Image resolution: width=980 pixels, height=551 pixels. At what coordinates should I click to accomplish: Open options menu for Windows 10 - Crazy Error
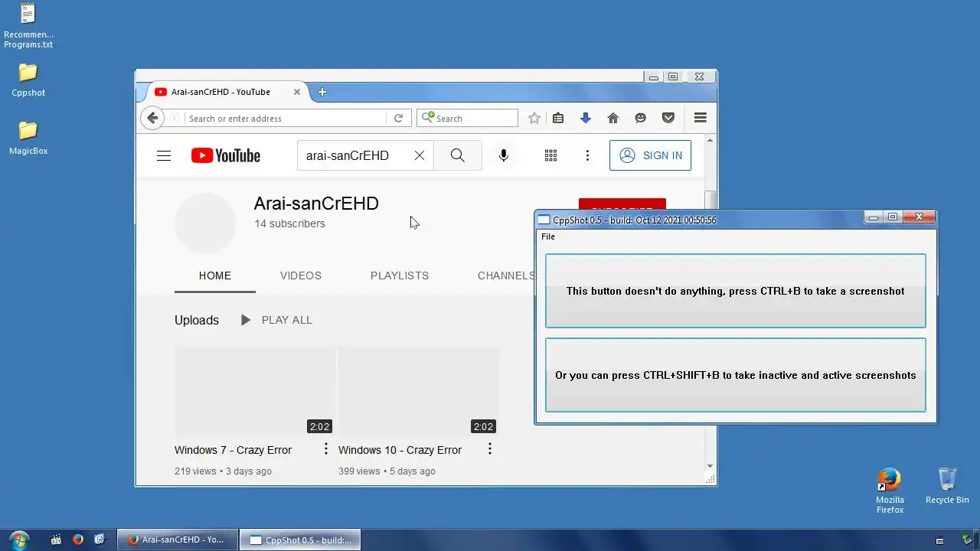tap(490, 449)
